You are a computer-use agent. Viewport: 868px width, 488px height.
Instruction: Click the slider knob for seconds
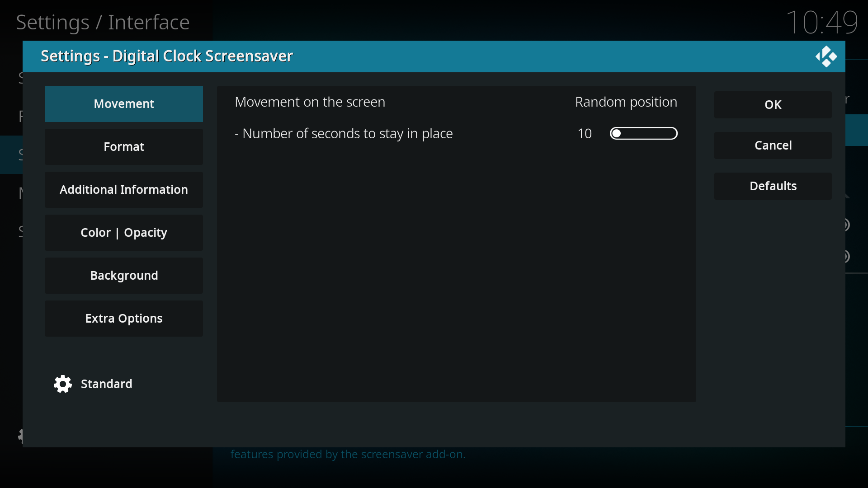click(x=617, y=134)
